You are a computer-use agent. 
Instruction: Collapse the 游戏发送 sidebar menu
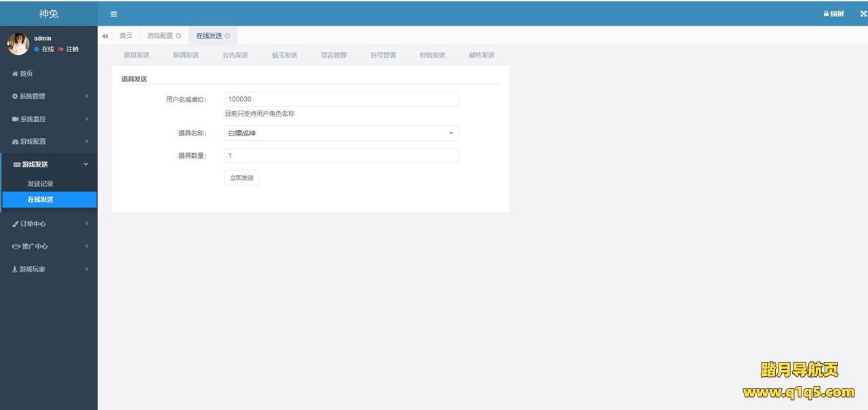click(48, 165)
